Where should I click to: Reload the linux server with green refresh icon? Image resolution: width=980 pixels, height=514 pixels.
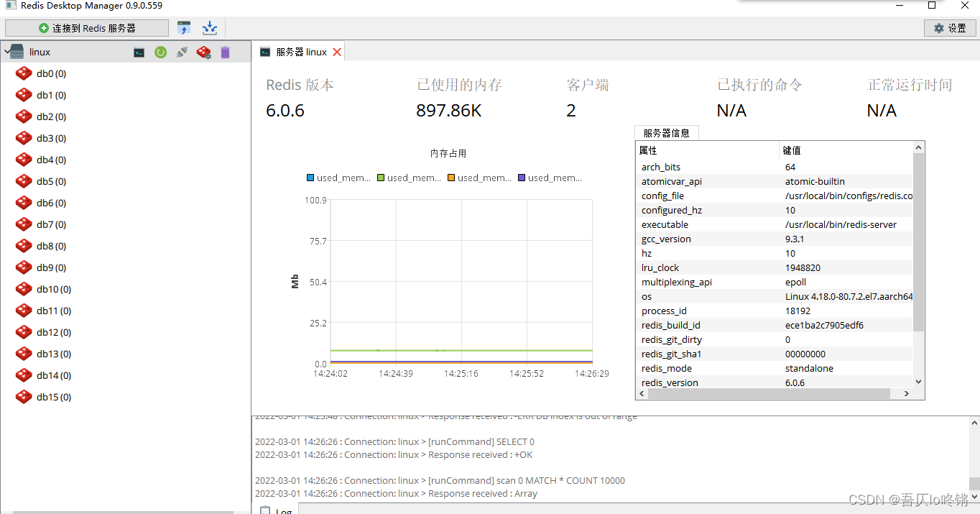point(161,52)
